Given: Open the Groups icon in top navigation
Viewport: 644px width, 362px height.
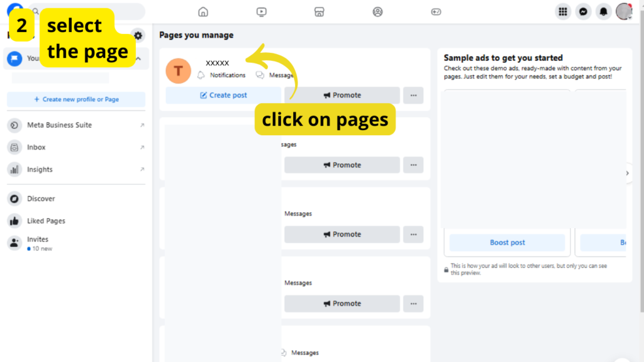Looking at the screenshot, I should point(377,12).
